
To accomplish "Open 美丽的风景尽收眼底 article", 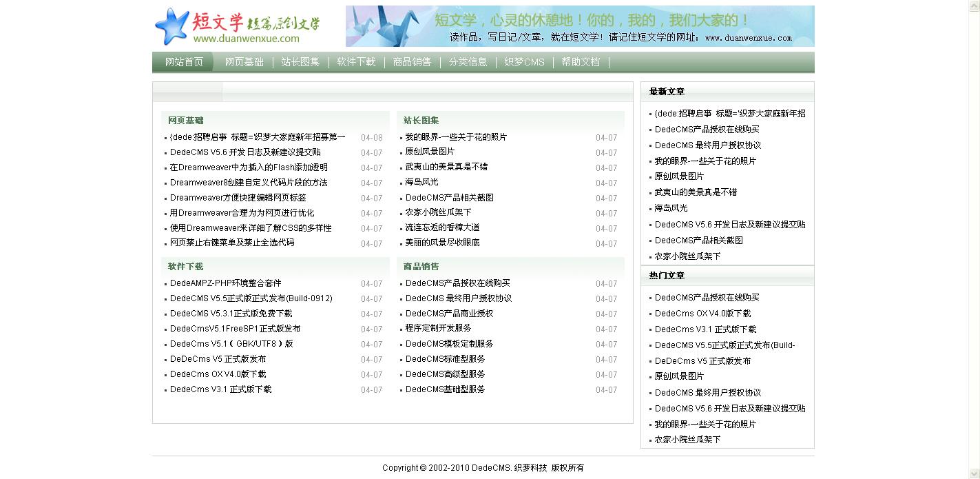I will point(442,243).
